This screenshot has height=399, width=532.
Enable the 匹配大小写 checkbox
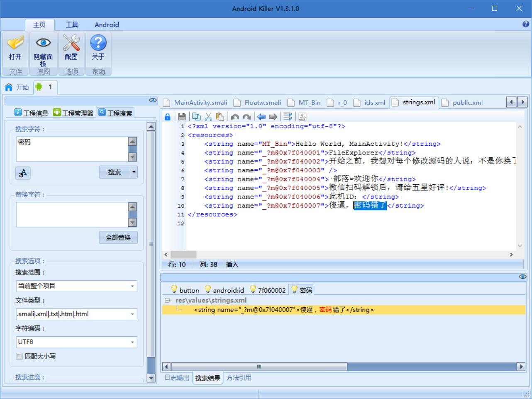[x=19, y=356]
